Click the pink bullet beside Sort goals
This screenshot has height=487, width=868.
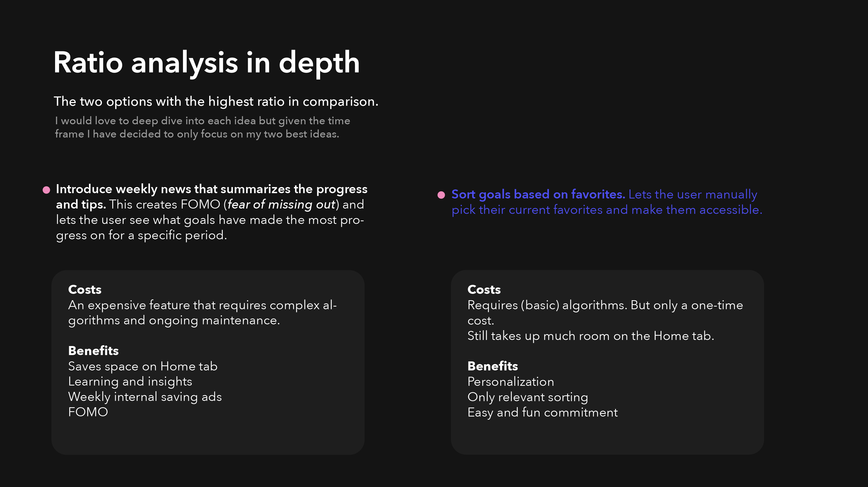point(441,195)
